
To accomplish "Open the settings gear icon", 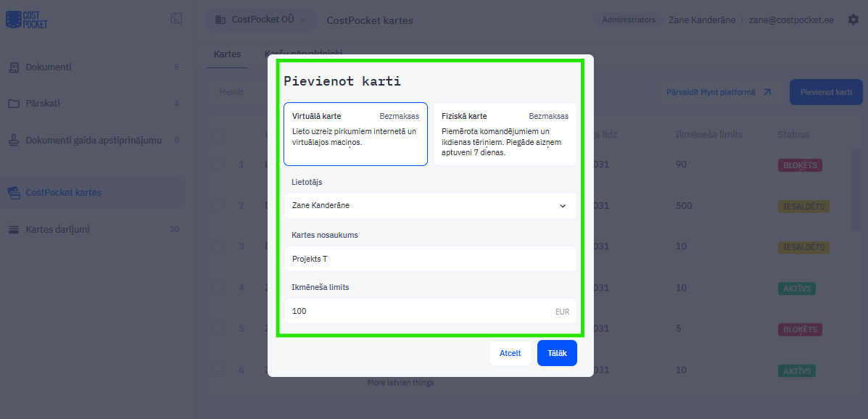I will [853, 20].
